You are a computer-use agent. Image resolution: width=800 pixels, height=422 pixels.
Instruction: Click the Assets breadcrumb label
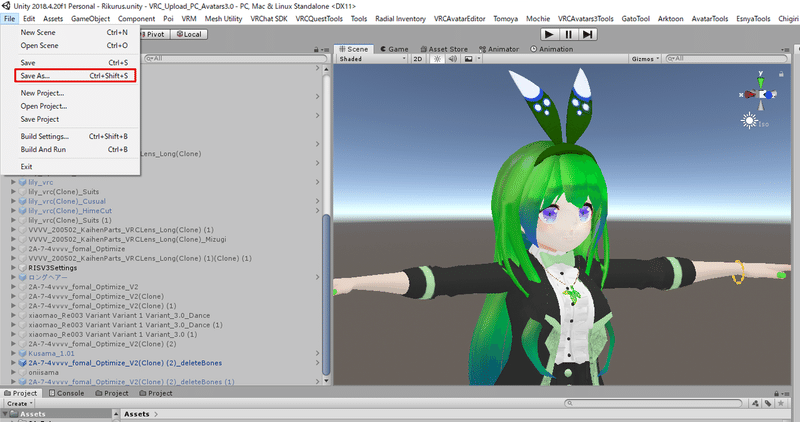pyautogui.click(x=137, y=414)
